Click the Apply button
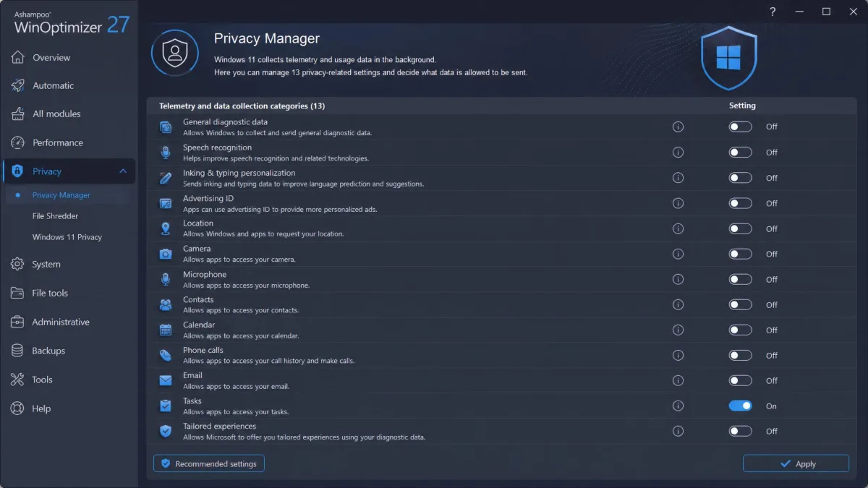The image size is (868, 488). (x=796, y=463)
